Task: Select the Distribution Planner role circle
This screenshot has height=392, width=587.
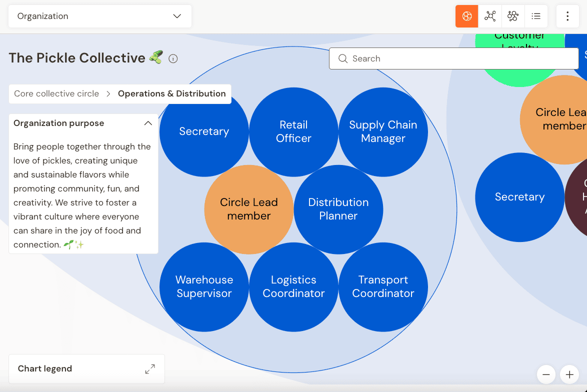Action: click(x=338, y=209)
